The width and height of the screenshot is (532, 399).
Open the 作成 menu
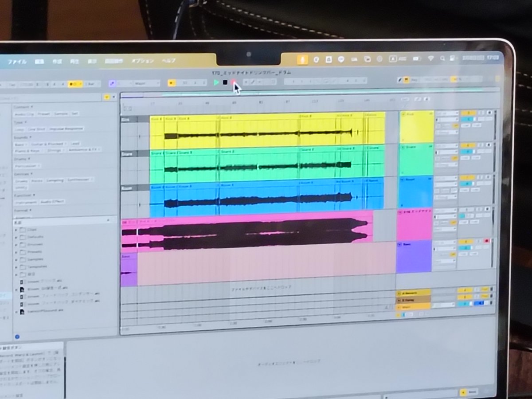coord(57,62)
